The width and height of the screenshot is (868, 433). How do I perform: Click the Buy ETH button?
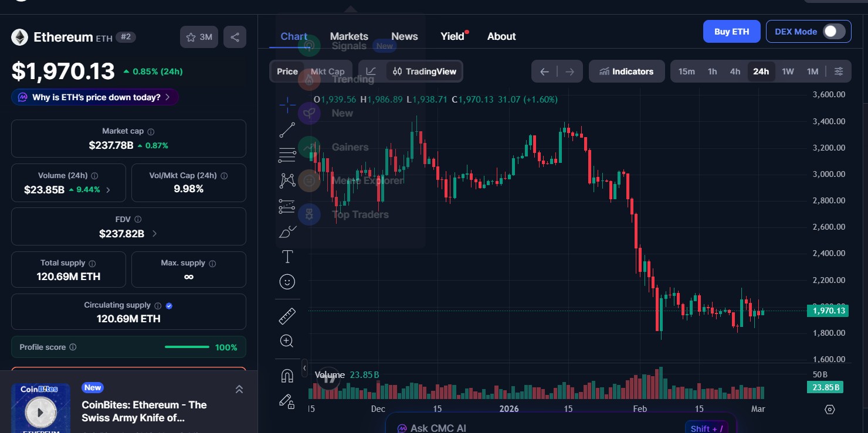click(x=731, y=31)
